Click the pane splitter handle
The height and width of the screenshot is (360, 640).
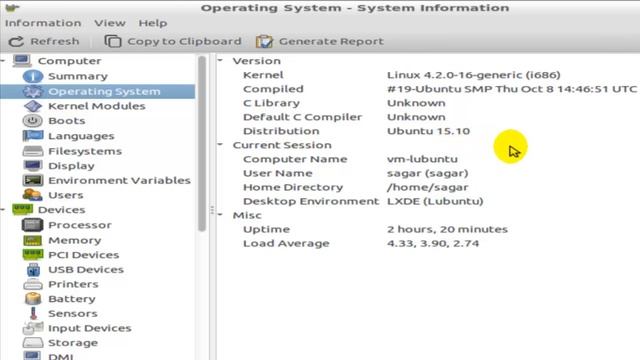pyautogui.click(x=212, y=210)
